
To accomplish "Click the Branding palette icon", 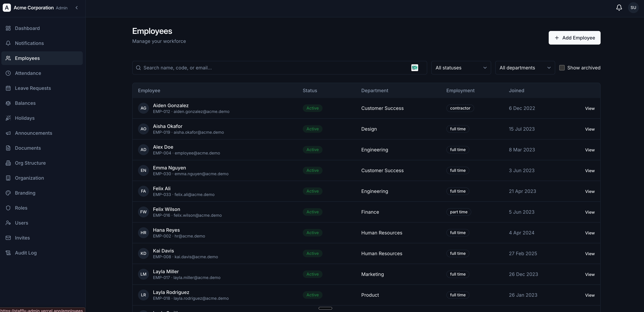I will (x=8, y=193).
